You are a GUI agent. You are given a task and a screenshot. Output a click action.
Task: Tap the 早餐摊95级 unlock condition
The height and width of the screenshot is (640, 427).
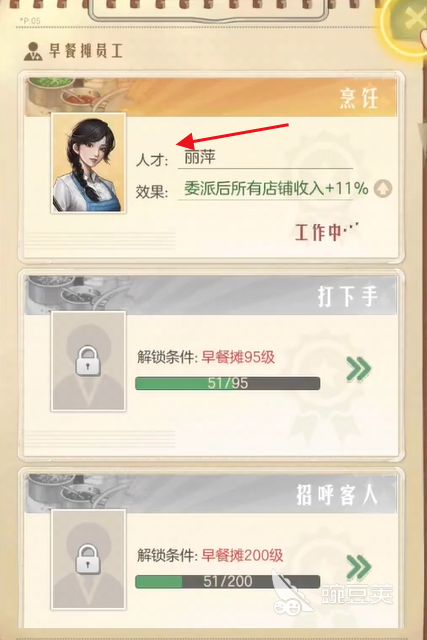pyautogui.click(x=238, y=357)
